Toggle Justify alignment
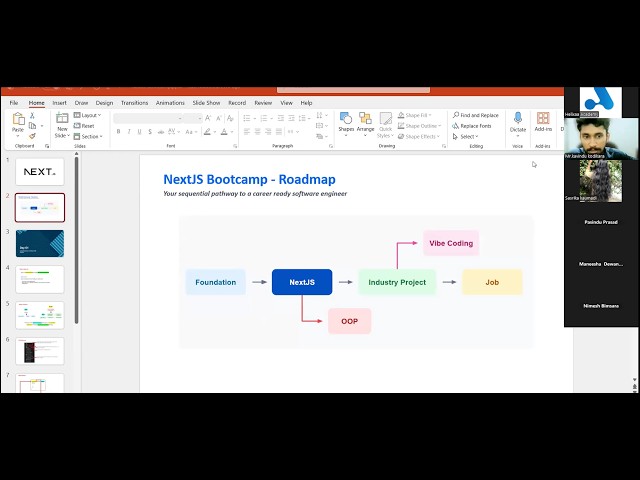This screenshot has width=640, height=480. [x=279, y=131]
